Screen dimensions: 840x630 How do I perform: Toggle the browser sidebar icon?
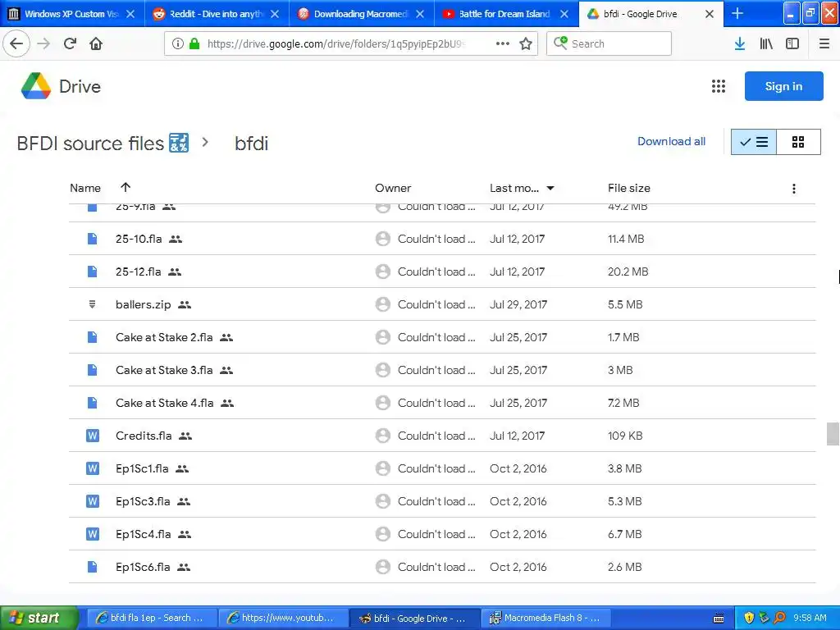(x=792, y=43)
